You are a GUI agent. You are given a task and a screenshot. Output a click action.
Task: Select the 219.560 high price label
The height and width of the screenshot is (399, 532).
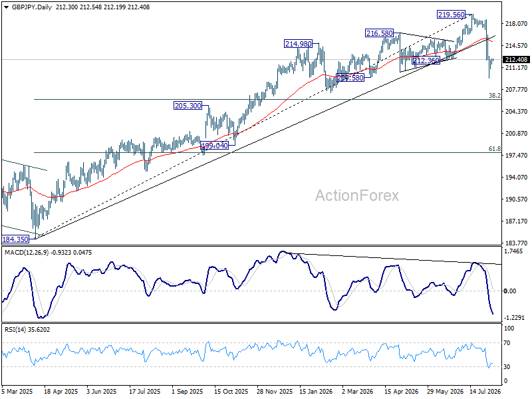[451, 15]
